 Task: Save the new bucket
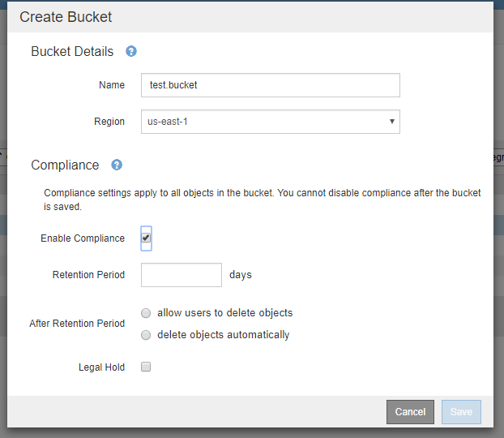point(461,411)
